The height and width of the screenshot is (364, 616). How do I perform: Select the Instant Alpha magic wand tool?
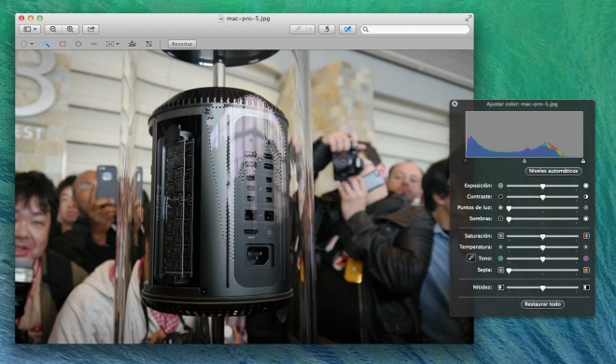[x=47, y=44]
